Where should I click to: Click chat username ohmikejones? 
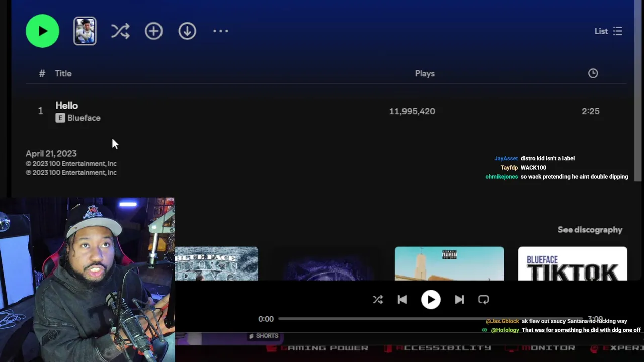[502, 177]
